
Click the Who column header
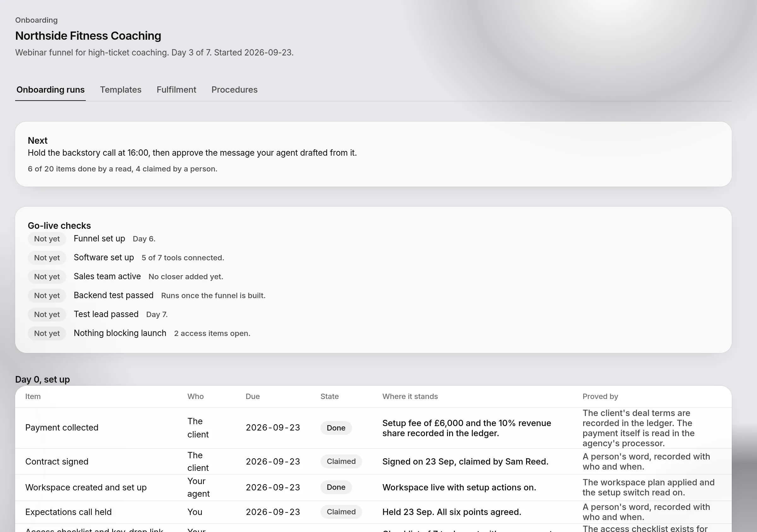[x=196, y=396]
